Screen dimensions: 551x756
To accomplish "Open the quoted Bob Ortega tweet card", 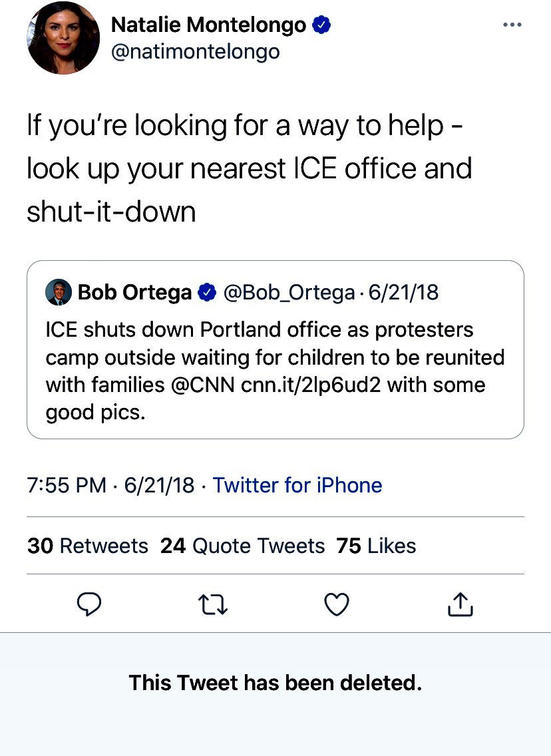I will (x=275, y=349).
